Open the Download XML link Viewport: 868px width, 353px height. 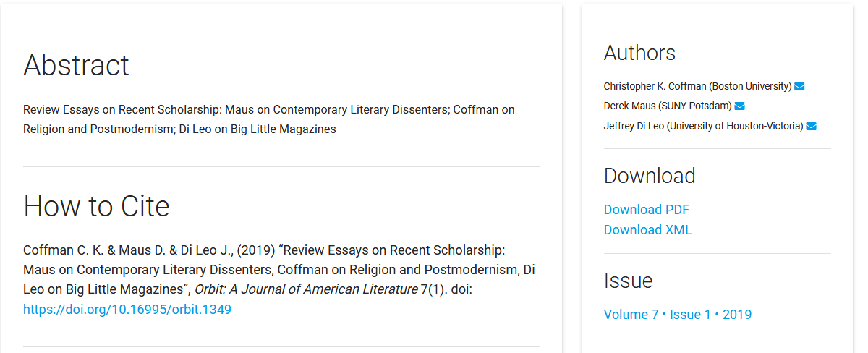click(x=647, y=230)
